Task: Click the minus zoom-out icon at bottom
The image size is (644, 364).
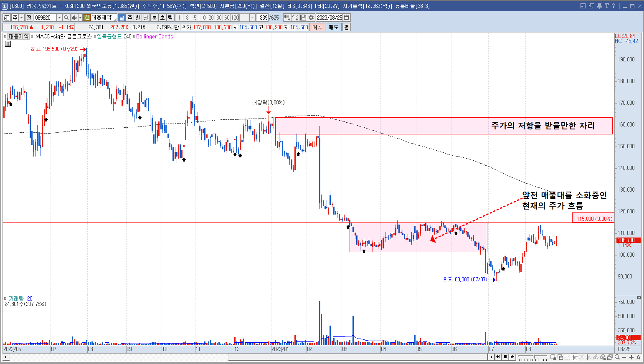Action: (624, 357)
